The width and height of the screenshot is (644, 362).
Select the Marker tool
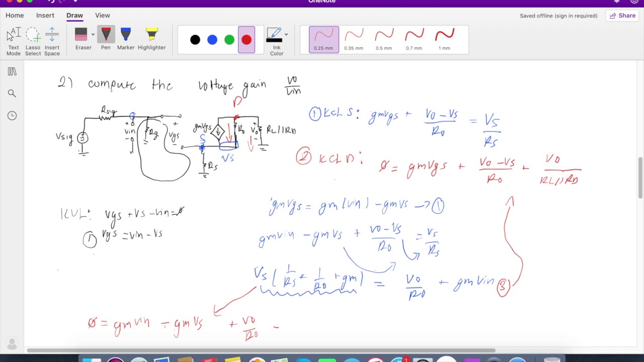[x=126, y=39]
